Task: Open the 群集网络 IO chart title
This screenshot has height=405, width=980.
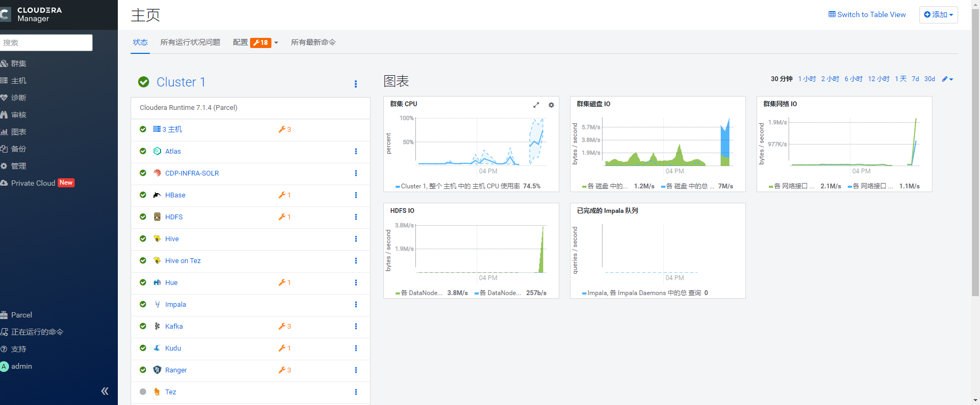Action: 780,104
